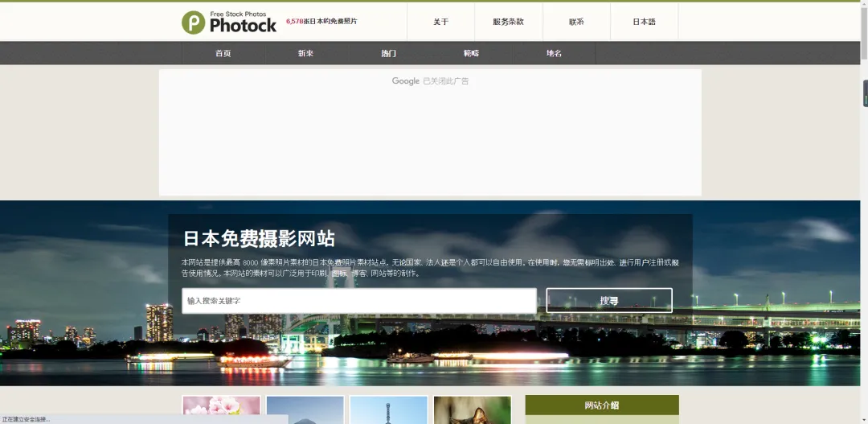Open the mountain photo thumbnail

(305, 410)
